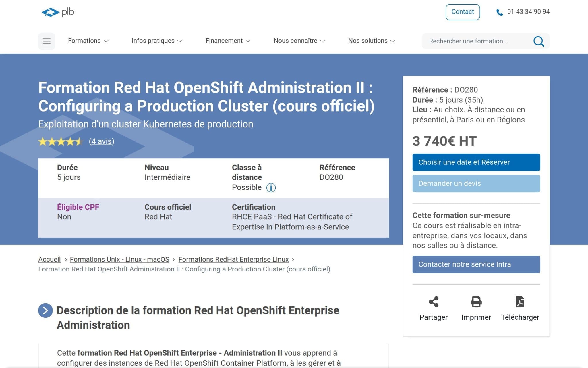Click the chevron icon before Description heading

pos(45,310)
